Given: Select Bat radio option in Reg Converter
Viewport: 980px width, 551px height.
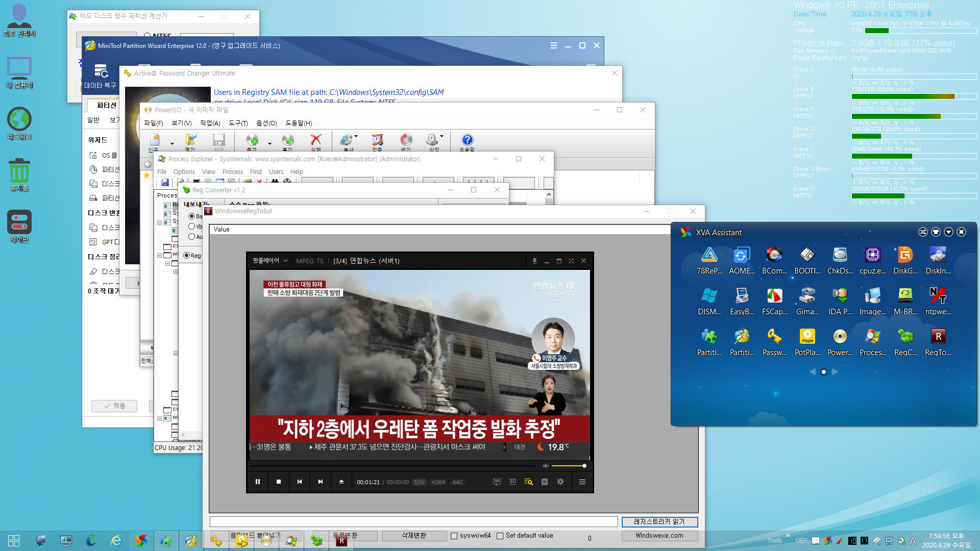Looking at the screenshot, I should [x=191, y=216].
